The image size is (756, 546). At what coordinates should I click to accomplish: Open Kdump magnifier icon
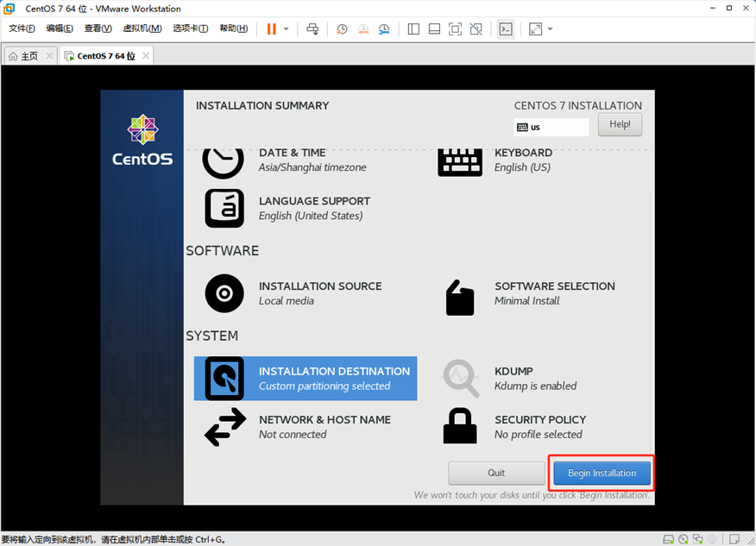click(x=461, y=379)
